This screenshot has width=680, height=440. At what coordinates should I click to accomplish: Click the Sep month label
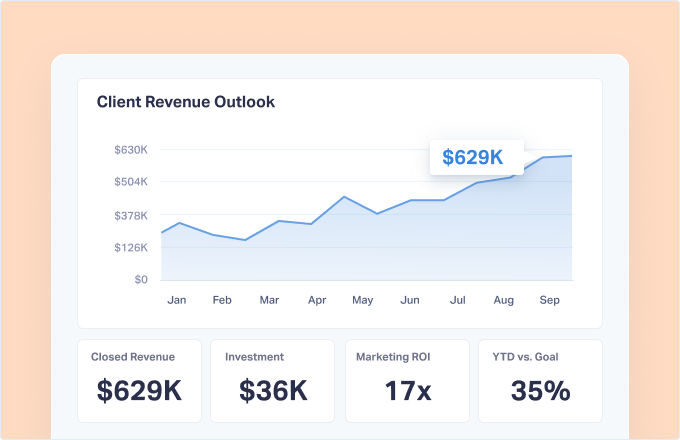[549, 300]
